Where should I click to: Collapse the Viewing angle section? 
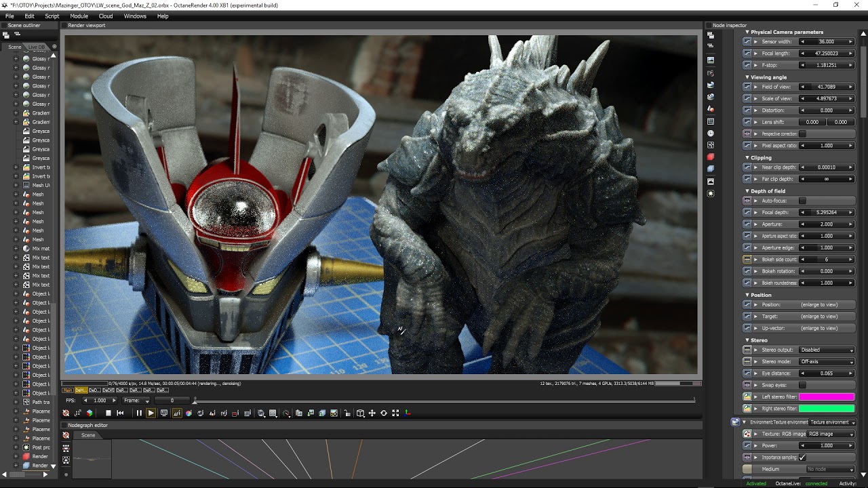coord(747,77)
